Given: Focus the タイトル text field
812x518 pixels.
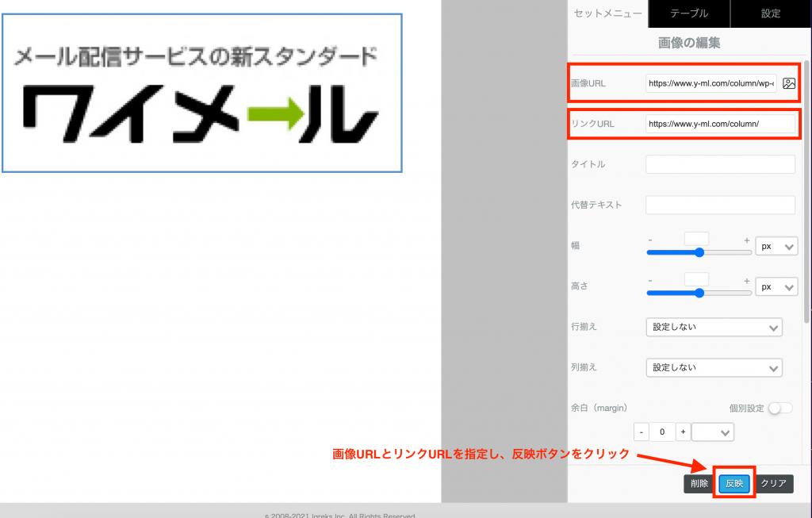Looking at the screenshot, I should point(720,164).
